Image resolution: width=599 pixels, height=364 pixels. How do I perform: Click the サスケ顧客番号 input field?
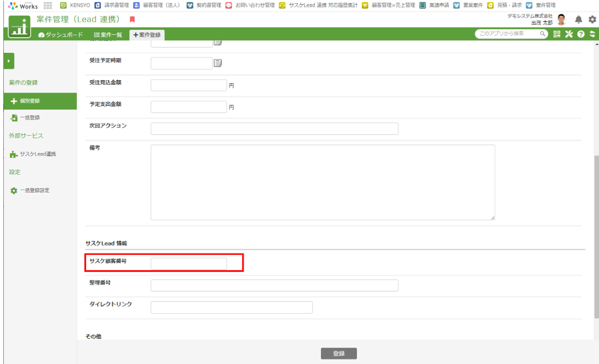pyautogui.click(x=189, y=263)
